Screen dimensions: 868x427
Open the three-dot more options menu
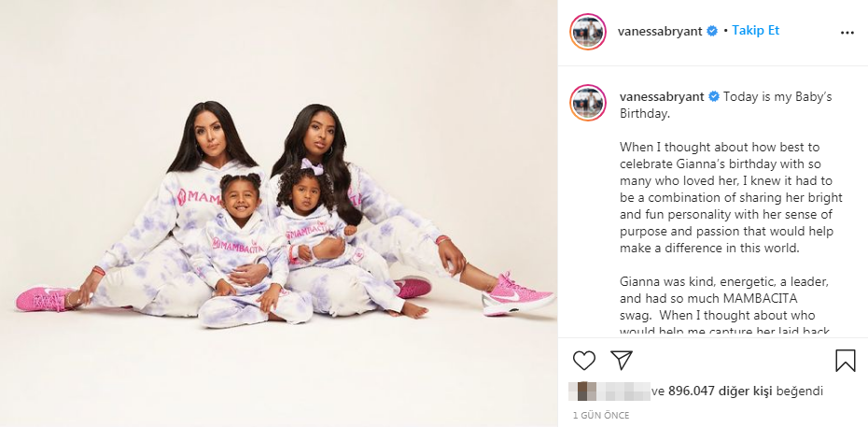point(847,33)
